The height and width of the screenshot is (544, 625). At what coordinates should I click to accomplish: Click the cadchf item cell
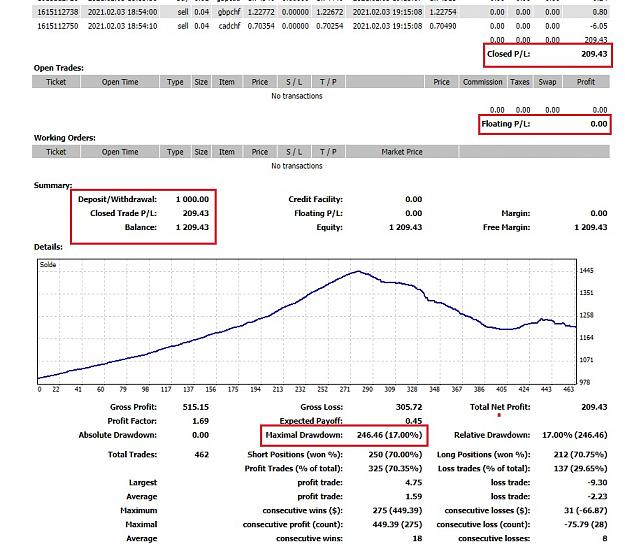click(x=229, y=26)
